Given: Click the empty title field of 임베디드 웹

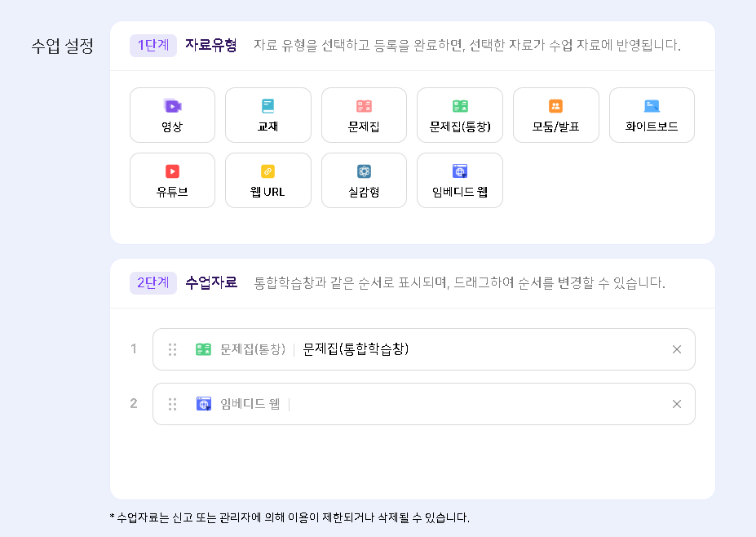Looking at the screenshot, I should click(473, 404).
